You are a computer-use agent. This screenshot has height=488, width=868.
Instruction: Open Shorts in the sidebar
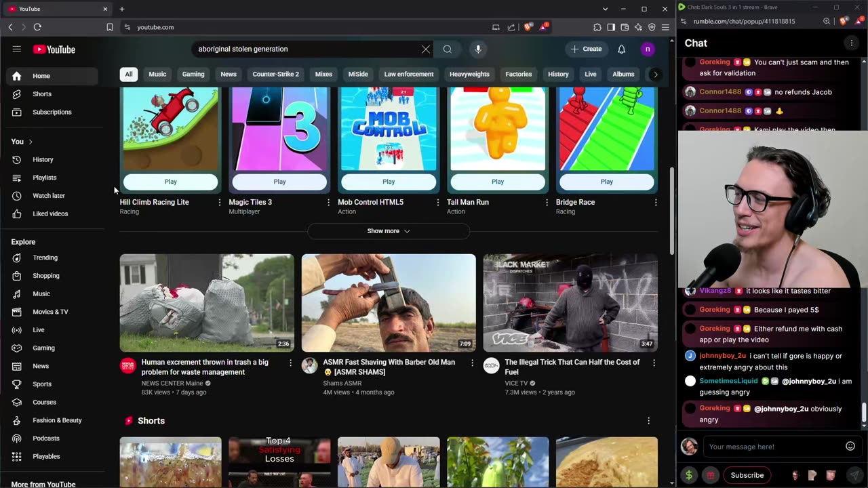click(52, 94)
